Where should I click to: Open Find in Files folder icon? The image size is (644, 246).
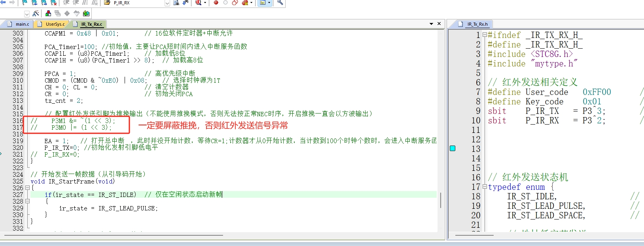pyautogui.click(x=107, y=2)
